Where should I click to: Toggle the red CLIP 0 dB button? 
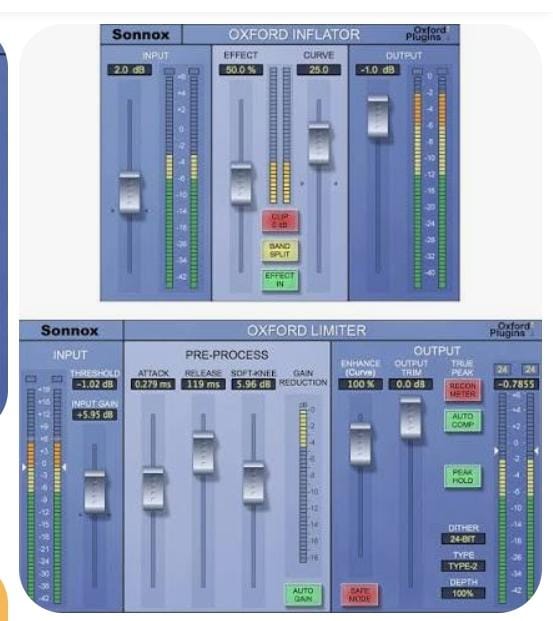(280, 221)
